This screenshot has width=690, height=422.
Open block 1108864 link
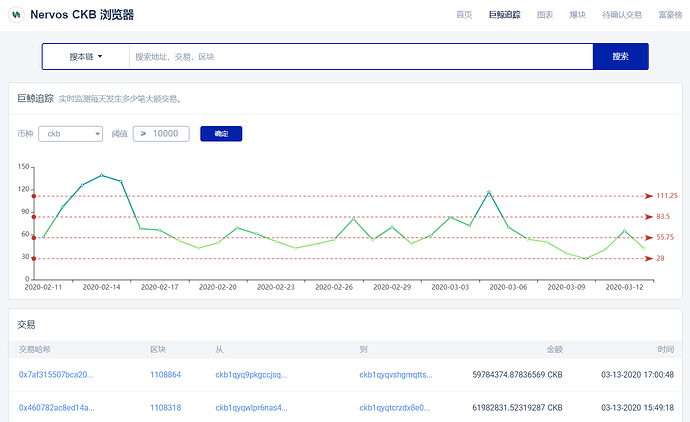pos(165,374)
